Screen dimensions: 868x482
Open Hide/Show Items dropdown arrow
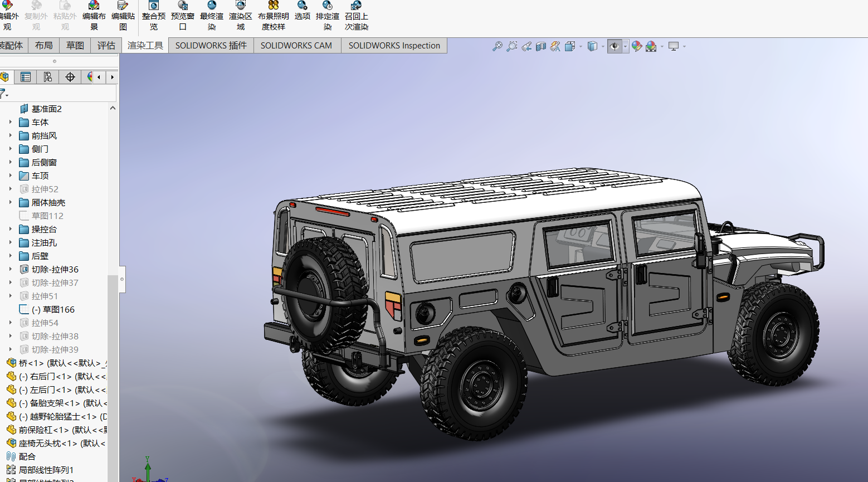tap(625, 46)
